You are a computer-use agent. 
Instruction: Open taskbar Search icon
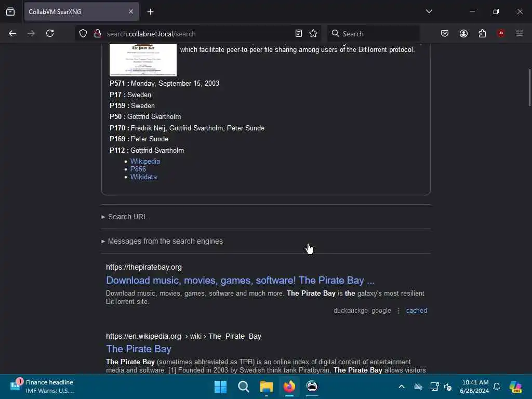pyautogui.click(x=243, y=387)
